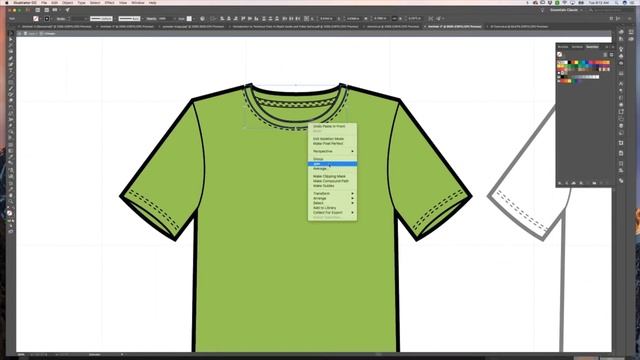The height and width of the screenshot is (360, 640).
Task: Switch to the Brushes panel tab
Action: 563,47
